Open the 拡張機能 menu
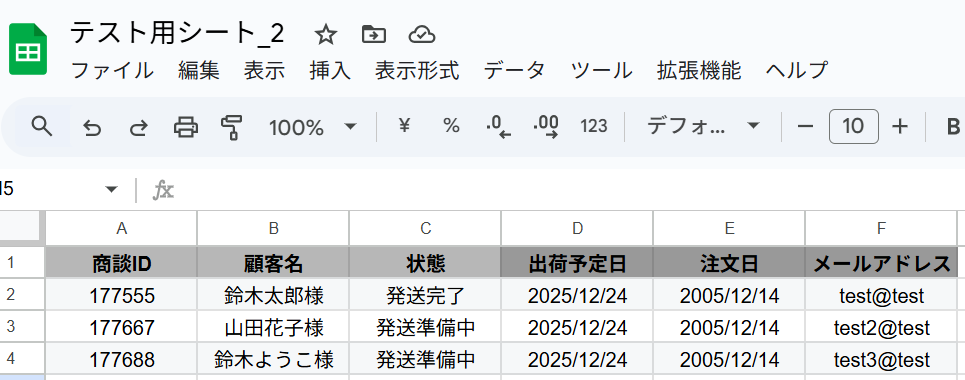This screenshot has height=380, width=965. click(699, 70)
